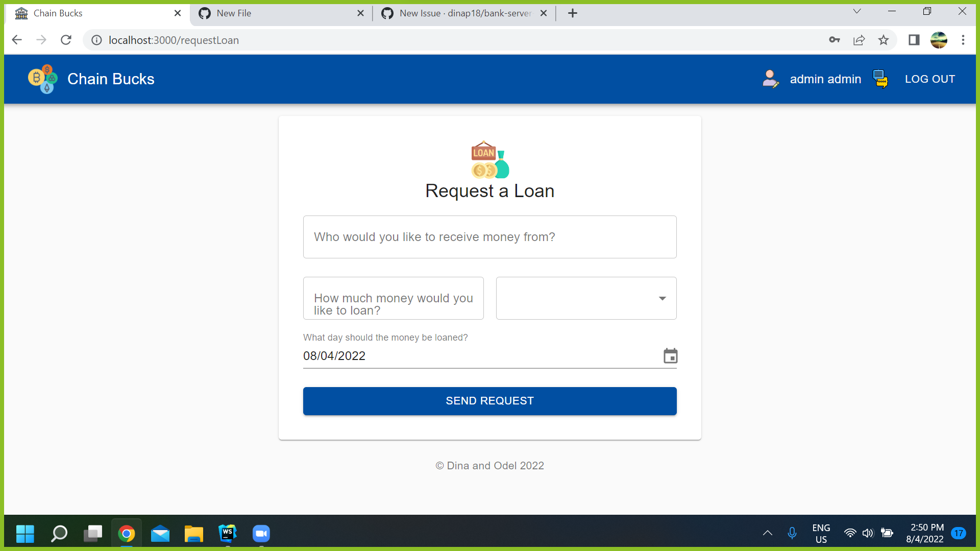Screen dimensions: 980x551
Task: Click the Chrome profile avatar
Action: 939,40
